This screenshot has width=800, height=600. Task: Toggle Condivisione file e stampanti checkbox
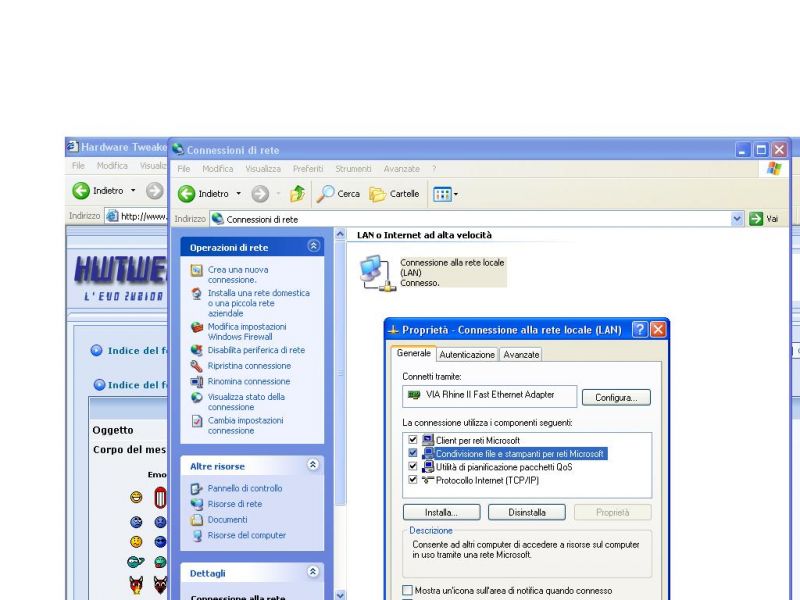coord(413,453)
